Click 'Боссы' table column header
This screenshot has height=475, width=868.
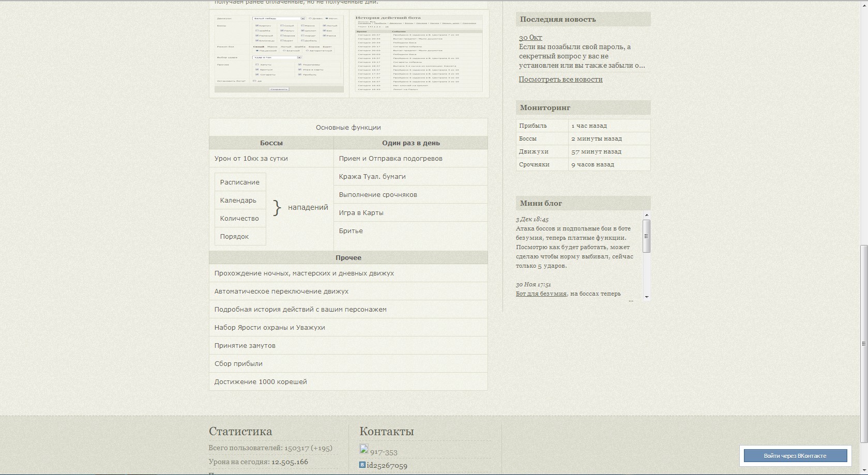click(x=271, y=143)
